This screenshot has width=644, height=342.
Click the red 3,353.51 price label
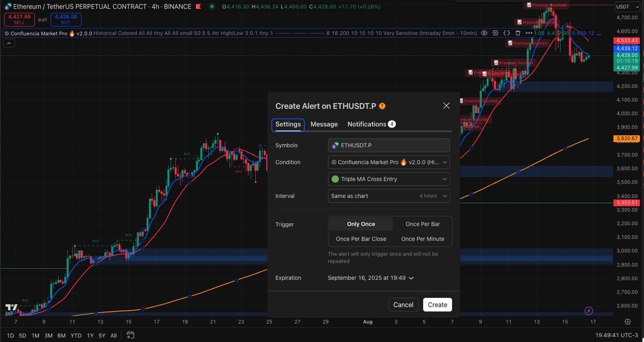pyautogui.click(x=627, y=203)
